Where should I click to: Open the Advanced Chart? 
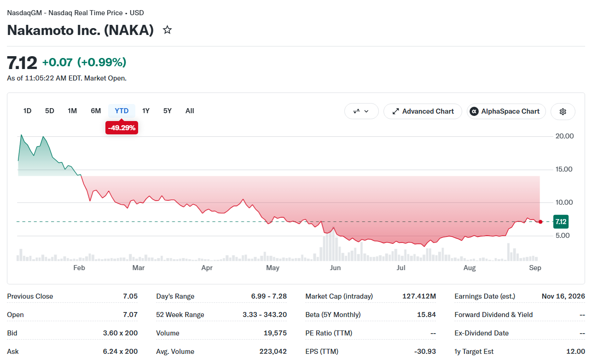423,111
